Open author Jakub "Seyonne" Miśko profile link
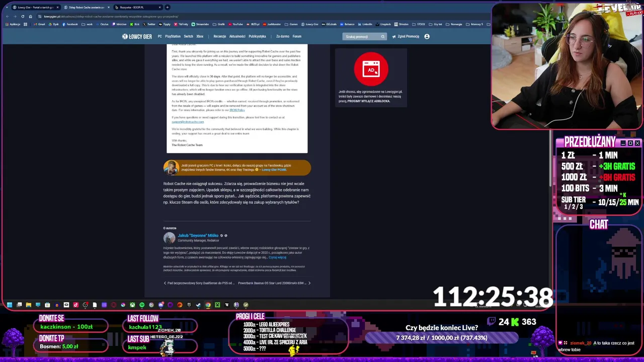Viewport: 644px width, 362px height. 198,235
